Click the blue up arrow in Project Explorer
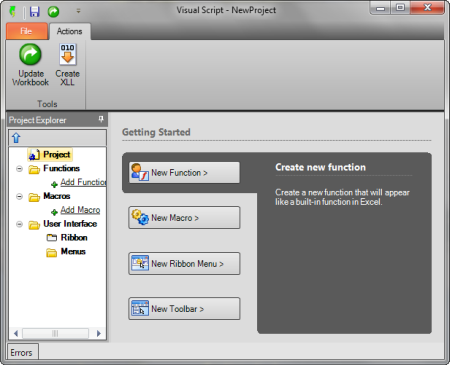This screenshot has height=365, width=450. (16, 137)
